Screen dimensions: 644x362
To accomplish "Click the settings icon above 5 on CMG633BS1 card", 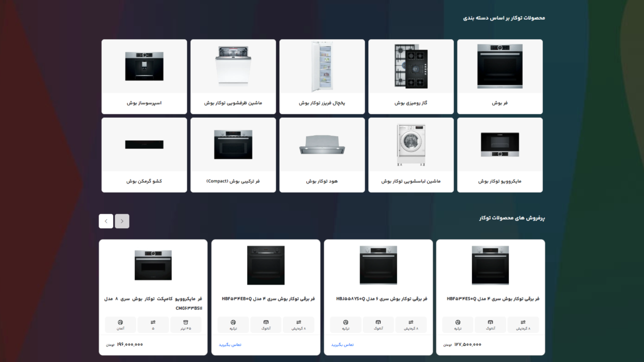I will click(x=153, y=322).
